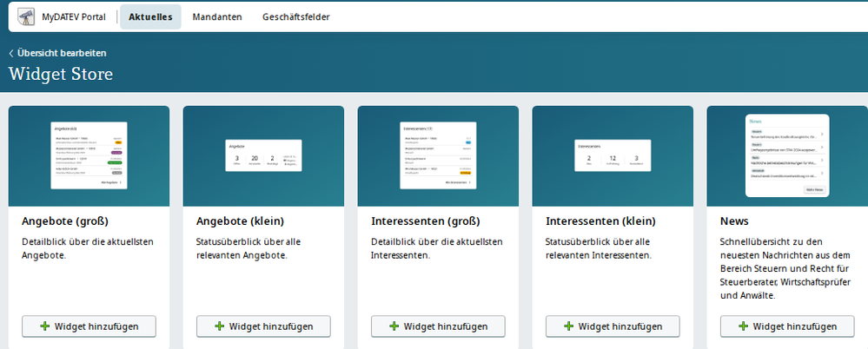Viewport: 868px width, 349px height.
Task: Switch to the Mandanten tab
Action: pyautogui.click(x=216, y=16)
